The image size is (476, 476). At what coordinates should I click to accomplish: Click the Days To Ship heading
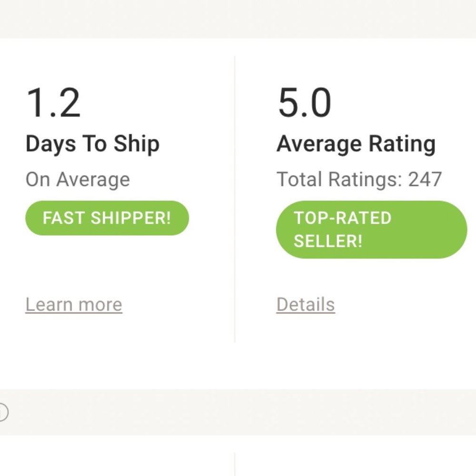coord(92,144)
